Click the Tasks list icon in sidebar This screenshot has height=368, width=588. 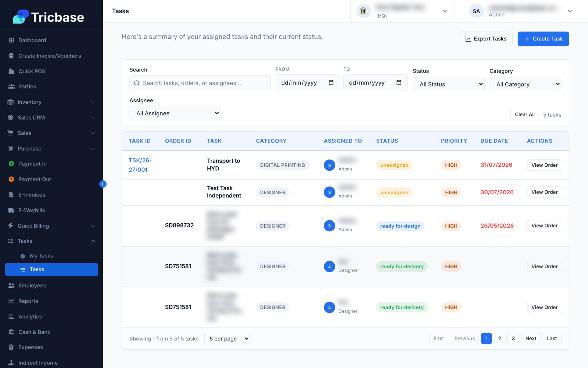coord(11,241)
